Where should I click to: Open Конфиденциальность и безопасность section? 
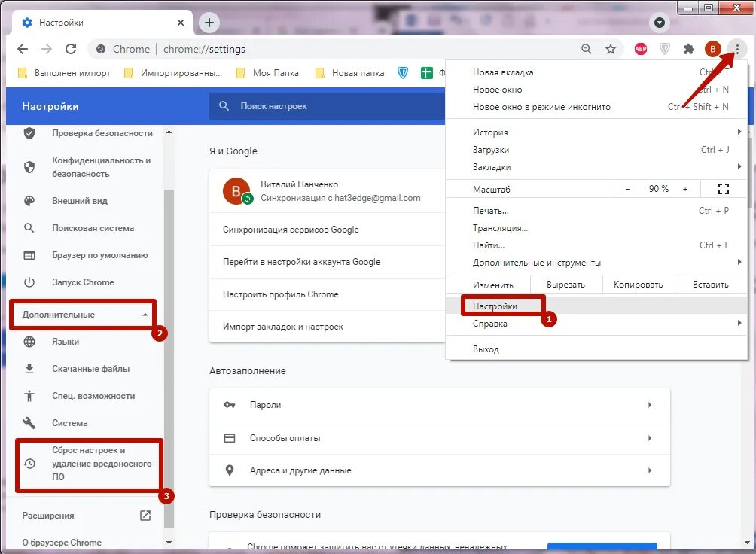87,167
